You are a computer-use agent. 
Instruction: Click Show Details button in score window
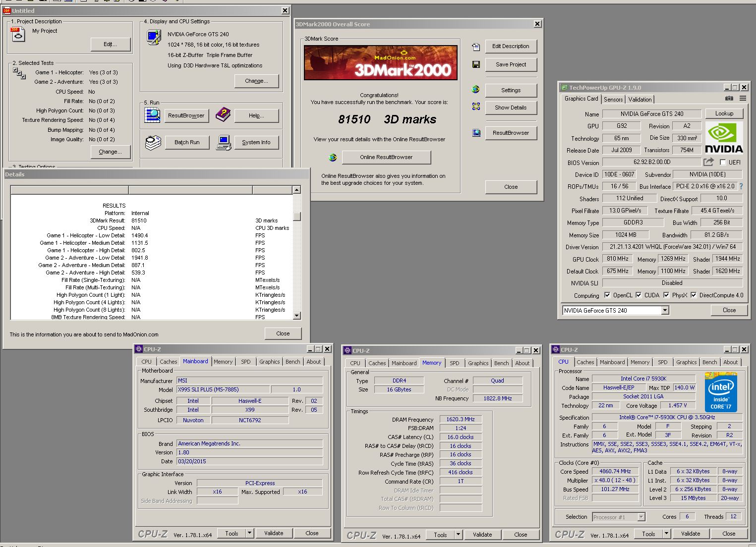511,108
